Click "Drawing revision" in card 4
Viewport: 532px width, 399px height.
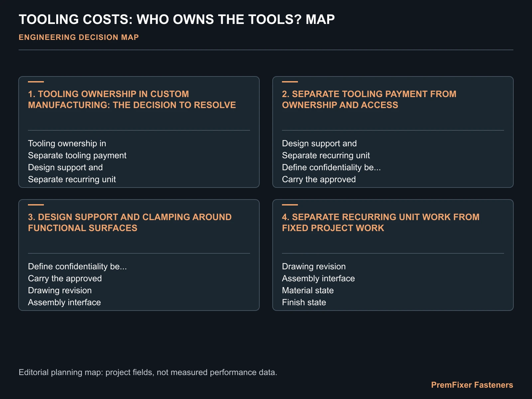pyautogui.click(x=314, y=267)
